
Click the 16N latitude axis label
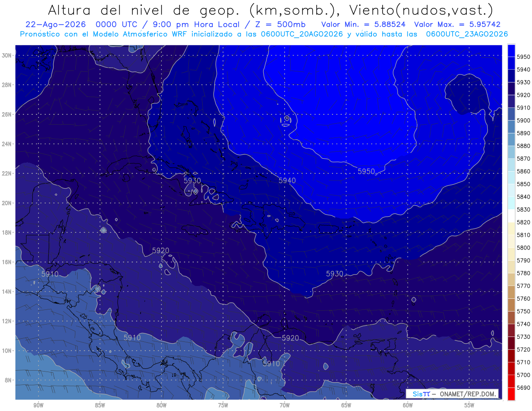point(7,262)
